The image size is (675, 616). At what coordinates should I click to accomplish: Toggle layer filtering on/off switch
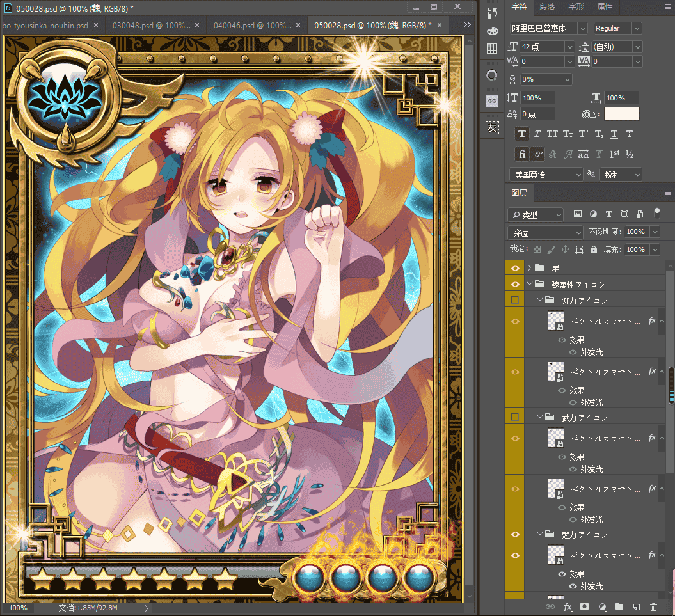657,212
